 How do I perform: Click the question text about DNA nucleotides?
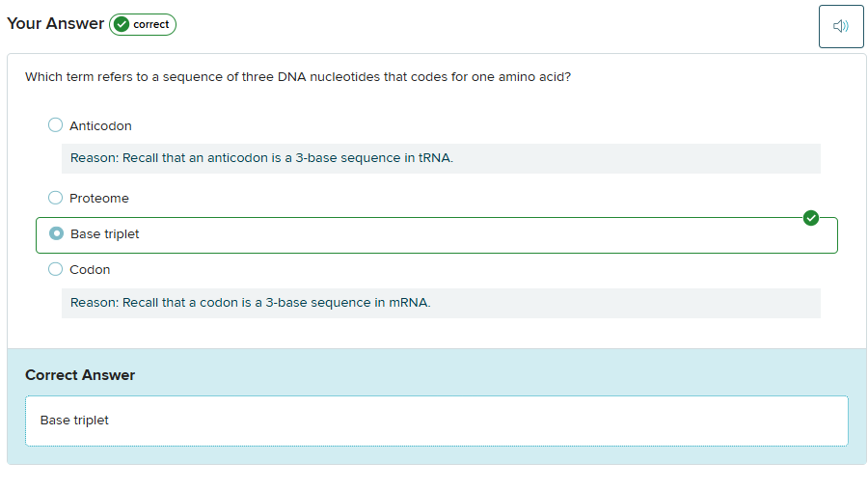[298, 77]
